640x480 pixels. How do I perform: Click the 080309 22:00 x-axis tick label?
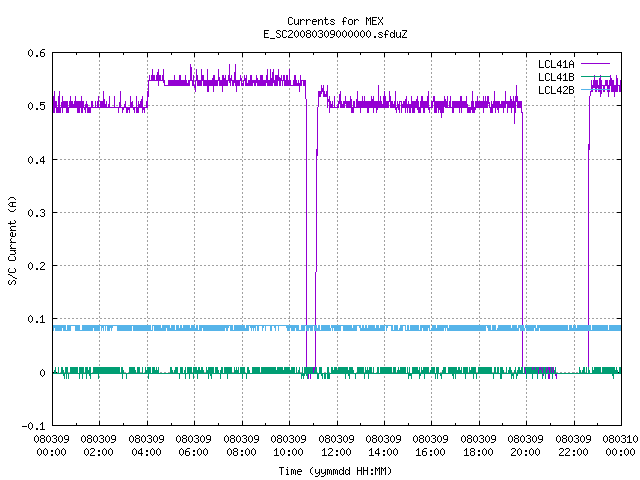(573, 445)
